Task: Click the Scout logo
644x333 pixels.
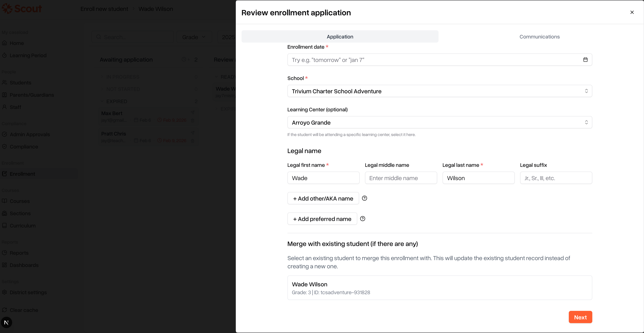Action: point(22,9)
